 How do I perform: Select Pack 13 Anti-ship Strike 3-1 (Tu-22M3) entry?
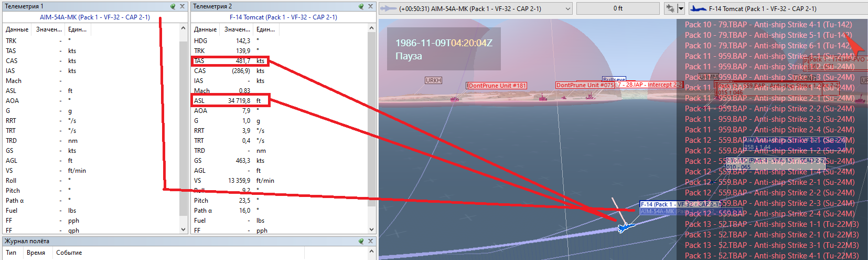(771, 245)
